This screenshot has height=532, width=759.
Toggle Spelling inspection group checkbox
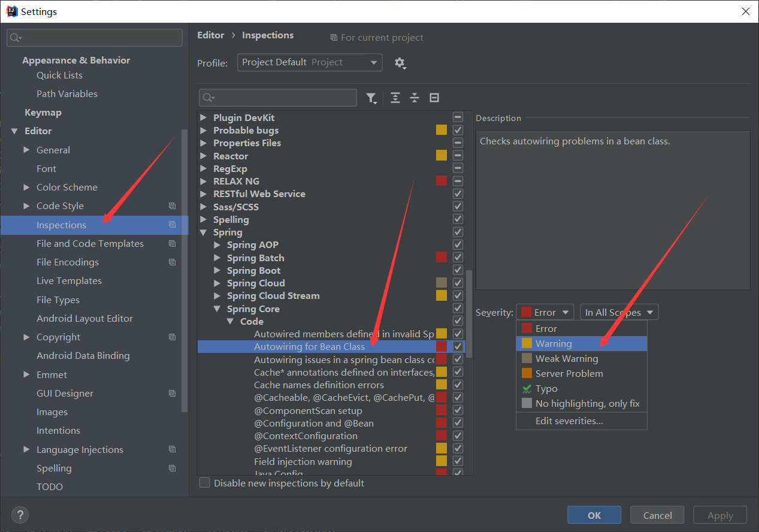click(458, 219)
